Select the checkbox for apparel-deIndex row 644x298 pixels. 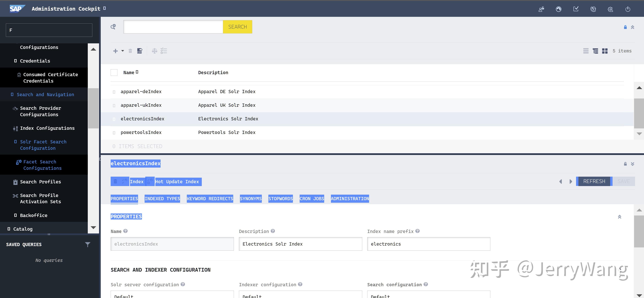pos(114,91)
